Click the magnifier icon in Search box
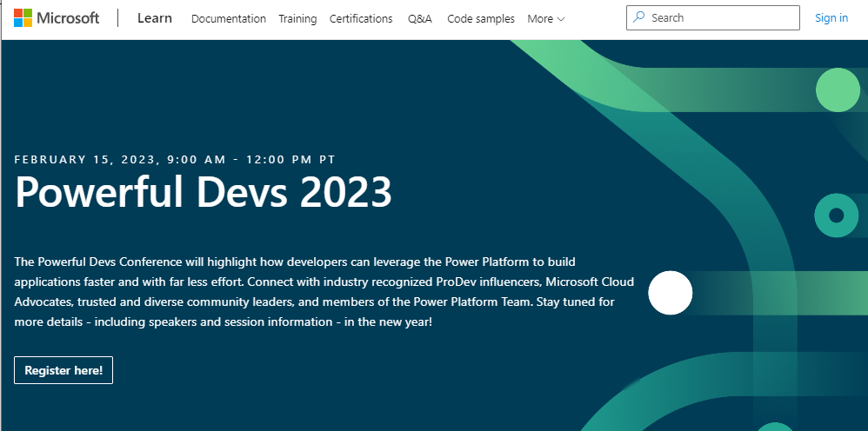The width and height of the screenshot is (868, 431). point(638,17)
